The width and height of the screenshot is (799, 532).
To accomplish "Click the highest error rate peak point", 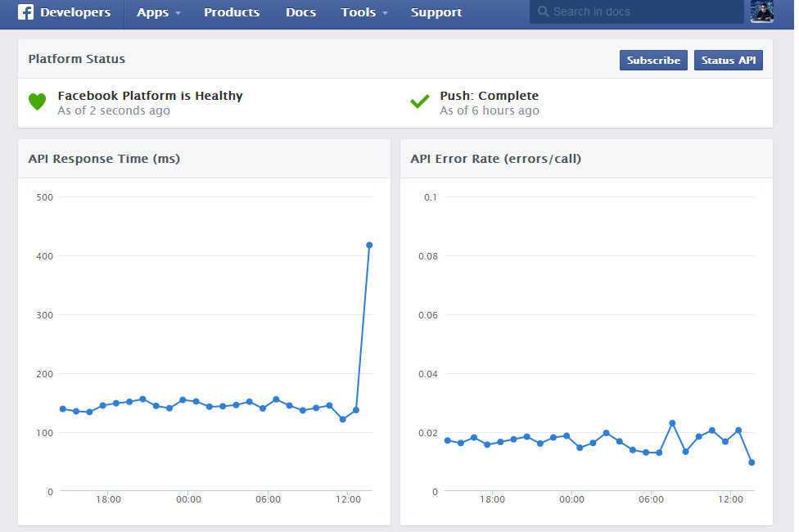I will 672,423.
